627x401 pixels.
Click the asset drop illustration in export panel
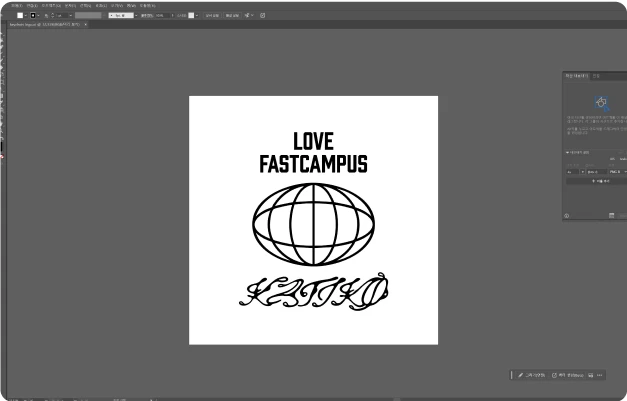(601, 103)
